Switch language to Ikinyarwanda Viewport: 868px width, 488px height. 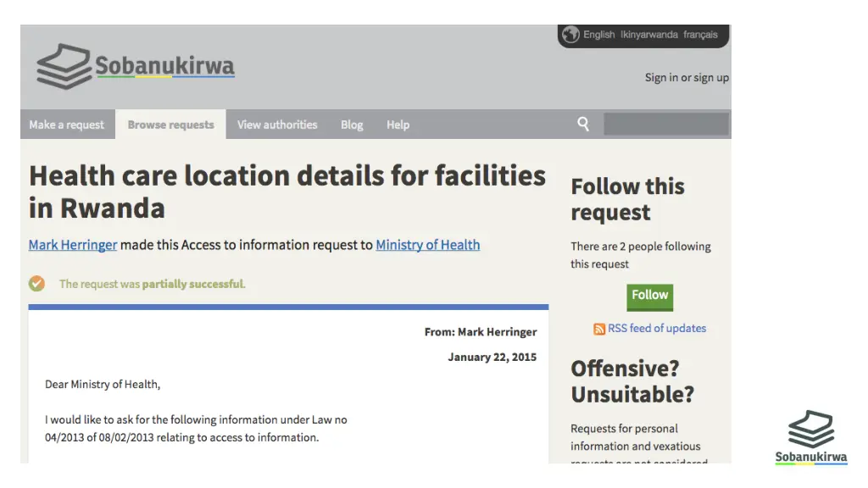coord(648,34)
